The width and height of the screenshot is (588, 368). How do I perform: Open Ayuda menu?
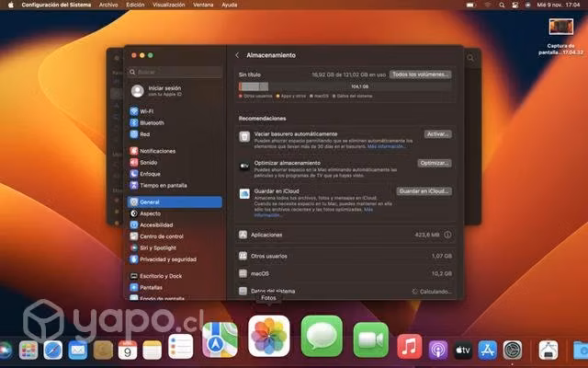click(x=230, y=5)
